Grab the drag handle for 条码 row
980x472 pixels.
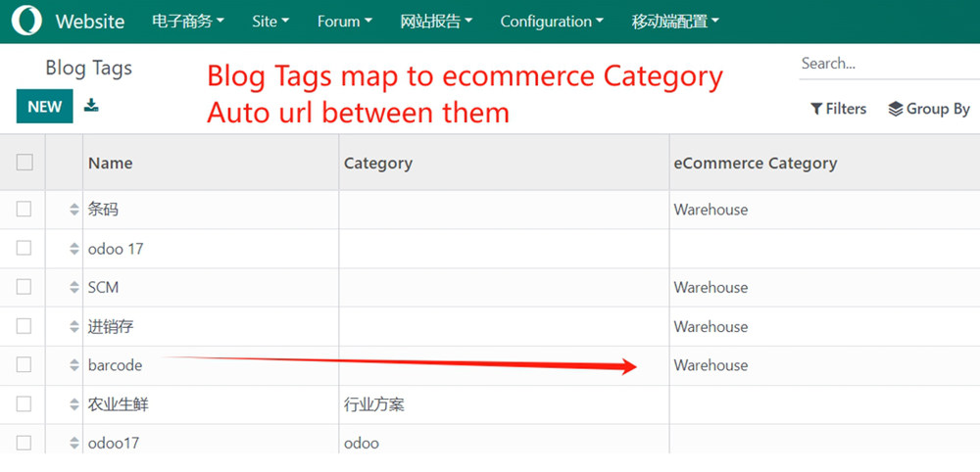click(74, 210)
